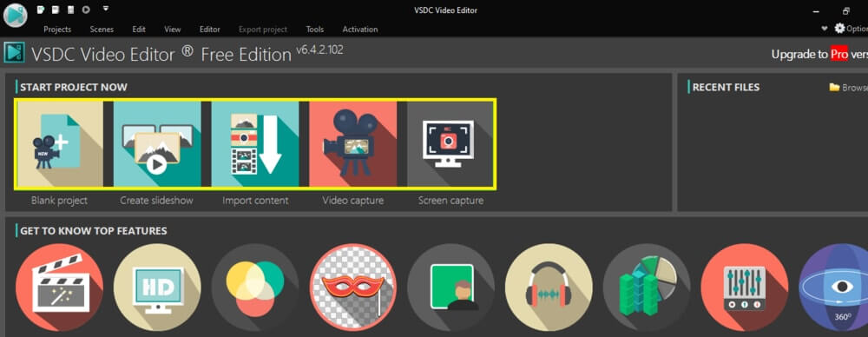Launch the Video capture tile
Viewport: 868px width, 337px height.
[353, 144]
